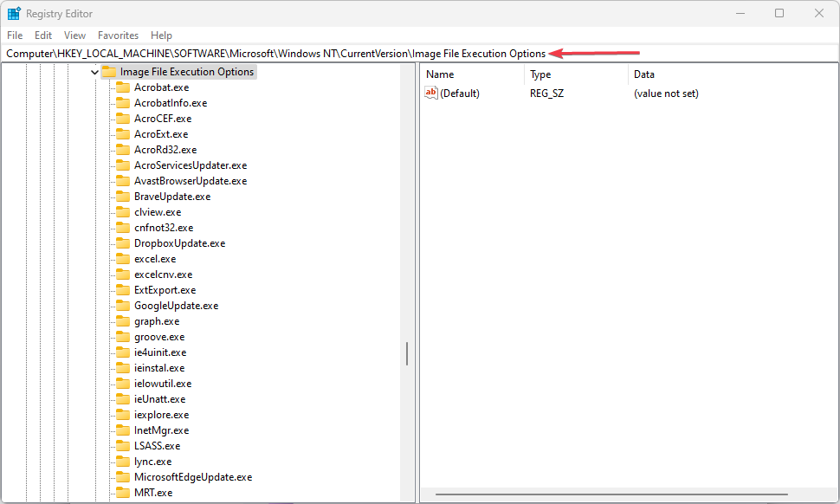Open the File menu
The height and width of the screenshot is (504, 840).
point(15,36)
